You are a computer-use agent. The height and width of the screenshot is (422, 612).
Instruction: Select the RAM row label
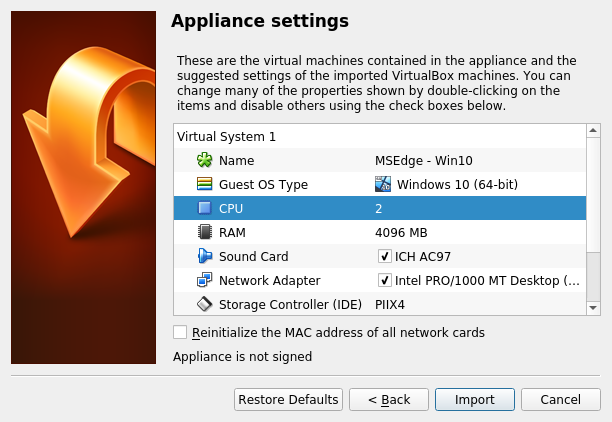pos(232,232)
